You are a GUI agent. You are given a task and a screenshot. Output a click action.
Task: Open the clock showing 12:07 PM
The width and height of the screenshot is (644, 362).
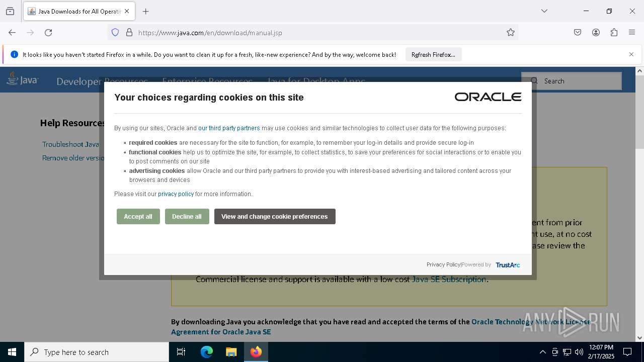601,352
